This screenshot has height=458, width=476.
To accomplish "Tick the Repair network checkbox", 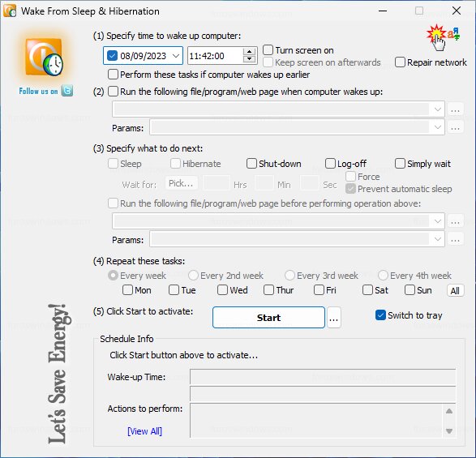I will [x=400, y=62].
